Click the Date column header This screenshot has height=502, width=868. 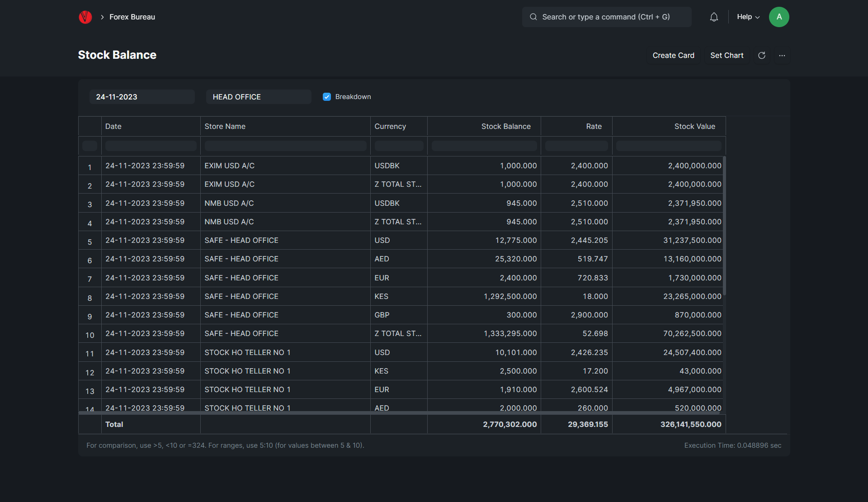[x=151, y=126]
